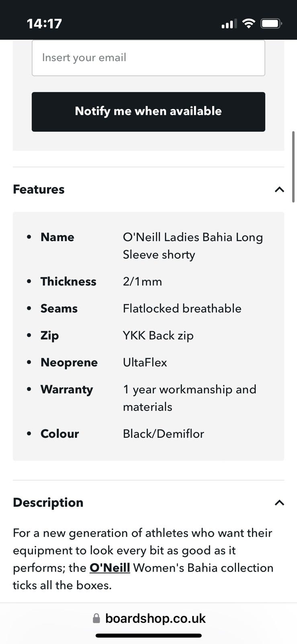Tap the Description section heading
The width and height of the screenshot is (297, 644).
48,502
